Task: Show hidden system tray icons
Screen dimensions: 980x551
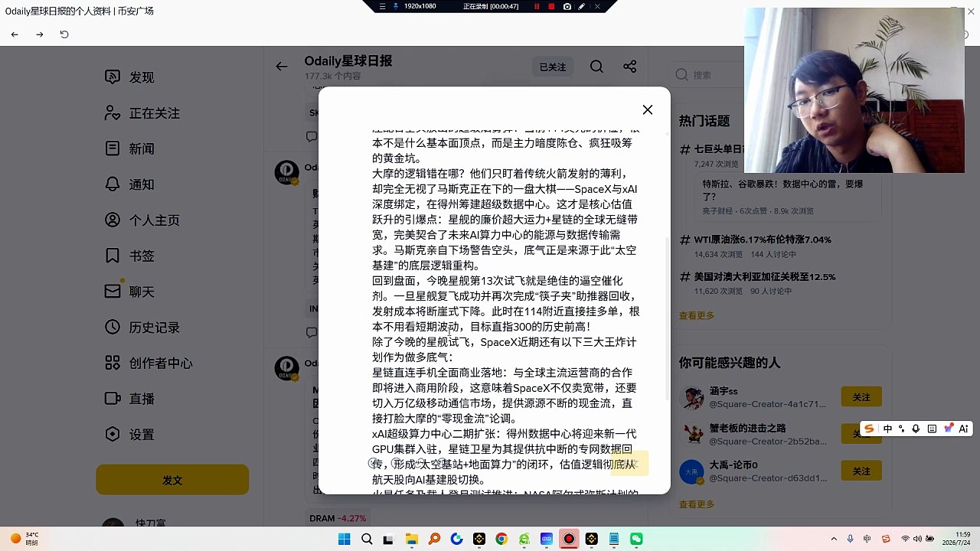Action: point(834,539)
